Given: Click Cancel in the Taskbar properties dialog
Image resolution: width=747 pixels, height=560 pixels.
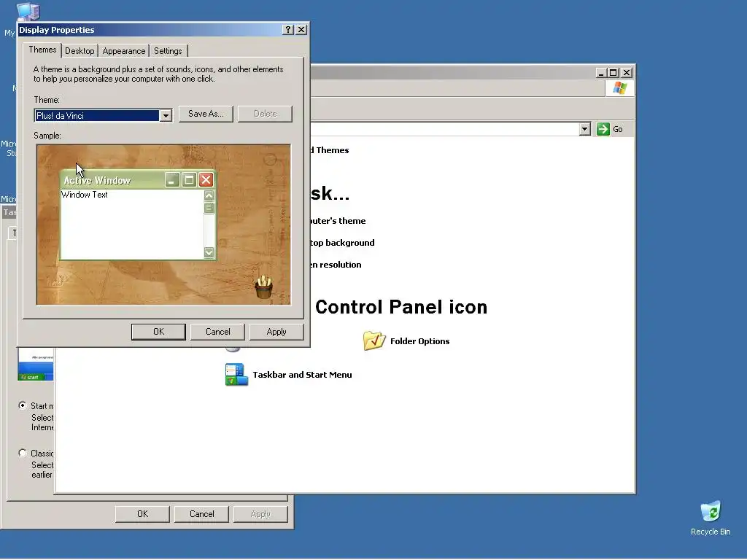Looking at the screenshot, I should [x=201, y=514].
